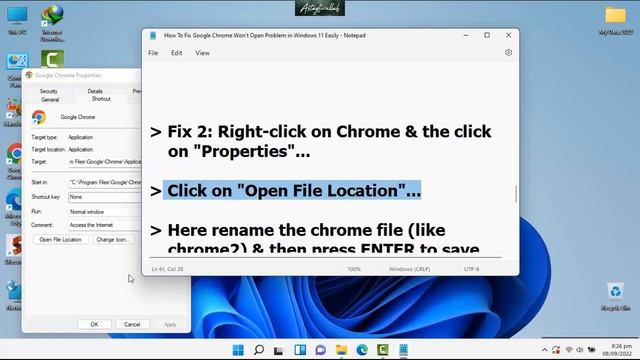Click Apply in Chrome Properties

(170, 324)
